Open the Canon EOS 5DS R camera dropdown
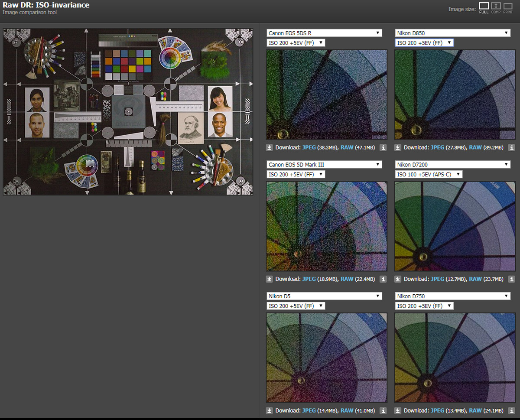Screen dimensions: 520x420 coord(324,33)
